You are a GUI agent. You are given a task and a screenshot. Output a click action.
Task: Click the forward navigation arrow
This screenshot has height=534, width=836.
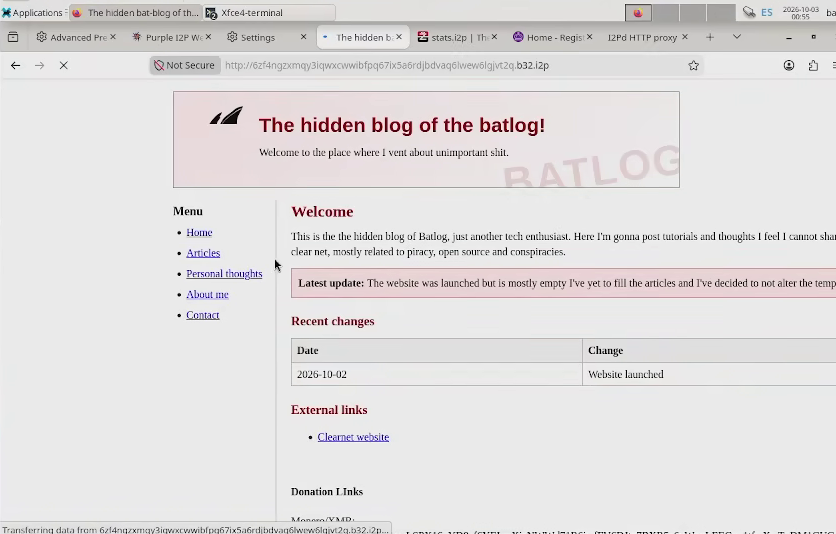coord(39,65)
